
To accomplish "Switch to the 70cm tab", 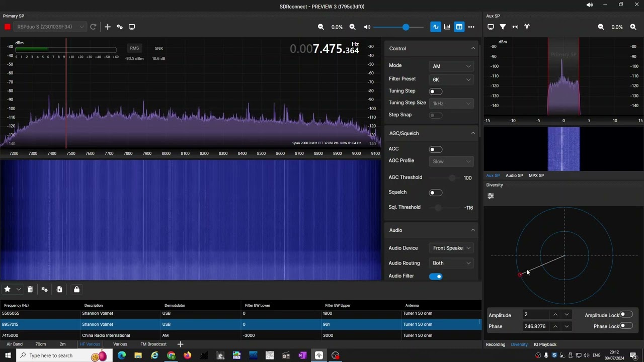I will 41,344.
